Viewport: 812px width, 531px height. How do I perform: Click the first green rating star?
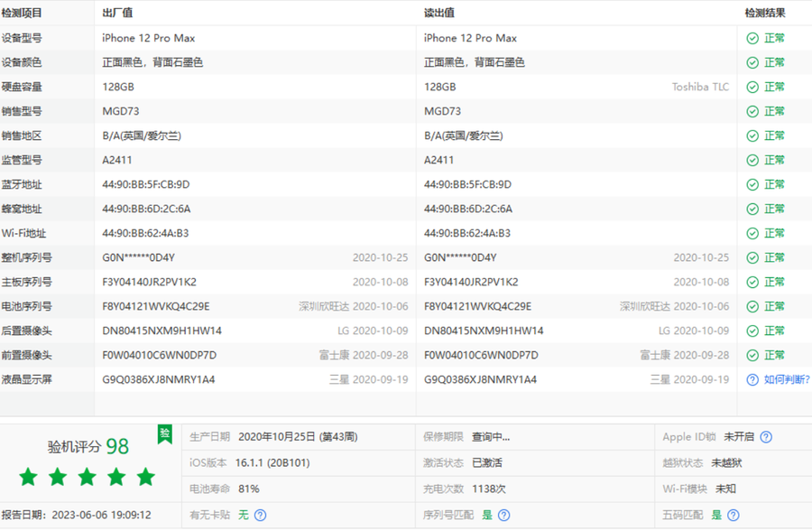tap(29, 477)
